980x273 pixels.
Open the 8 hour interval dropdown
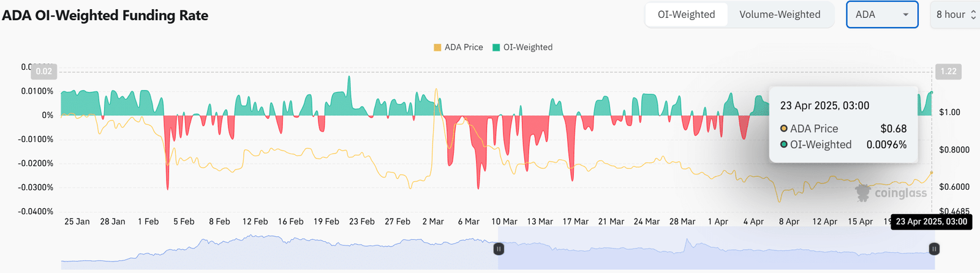click(951, 15)
